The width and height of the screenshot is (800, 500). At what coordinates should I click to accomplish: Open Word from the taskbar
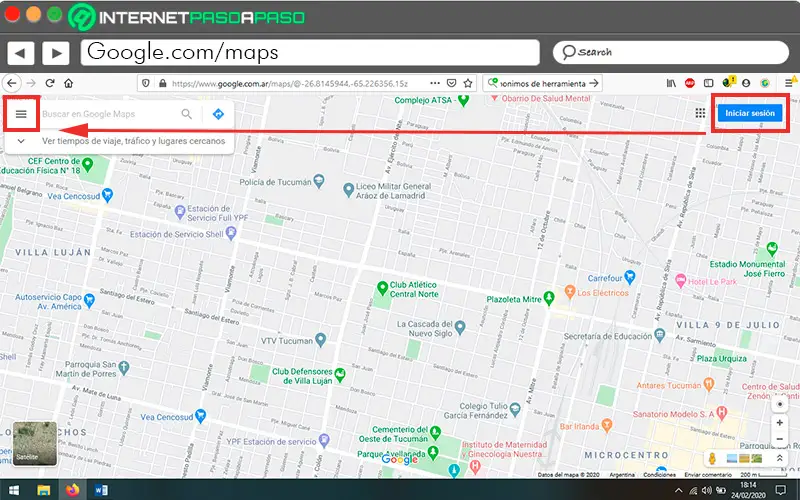tap(101, 490)
